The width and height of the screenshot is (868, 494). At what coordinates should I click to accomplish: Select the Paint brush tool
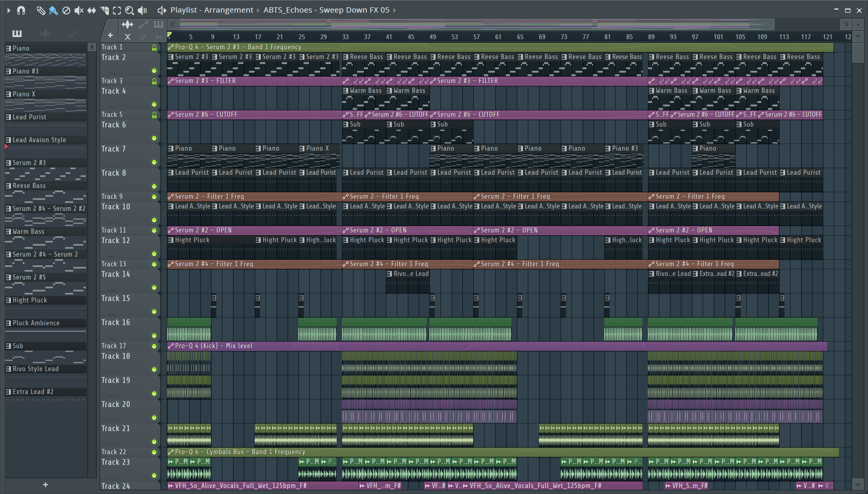pos(53,11)
